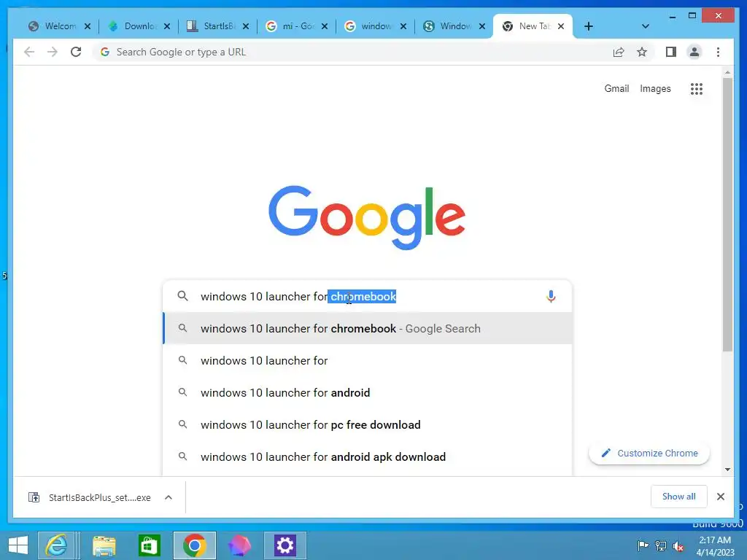Show all downloads
This screenshot has width=747, height=560.
[679, 497]
